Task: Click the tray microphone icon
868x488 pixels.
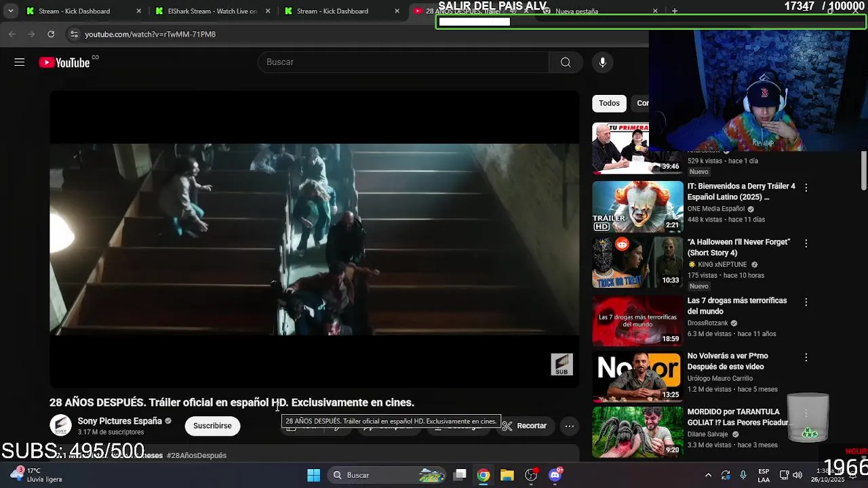Action: coord(743,475)
